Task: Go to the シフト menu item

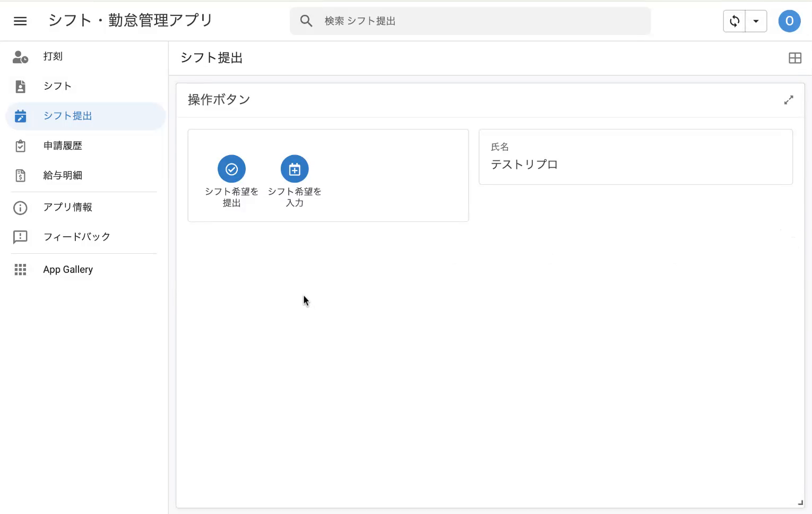Action: [85, 86]
